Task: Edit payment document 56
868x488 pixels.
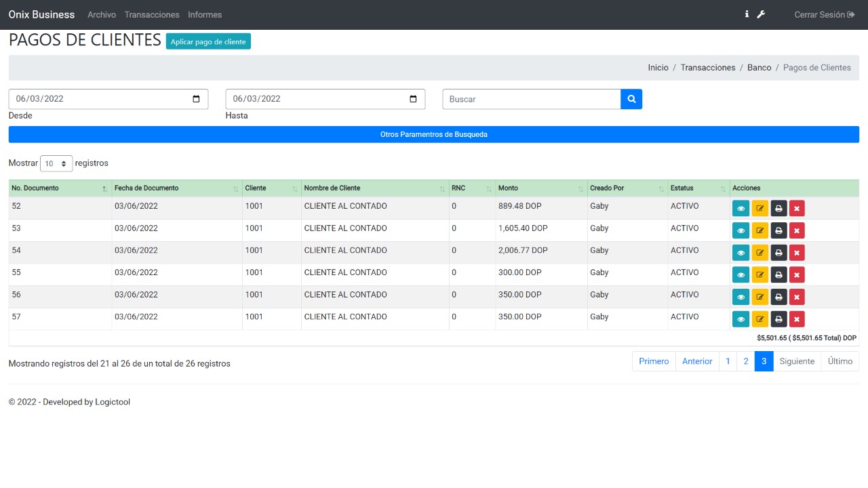Action: 759,298
